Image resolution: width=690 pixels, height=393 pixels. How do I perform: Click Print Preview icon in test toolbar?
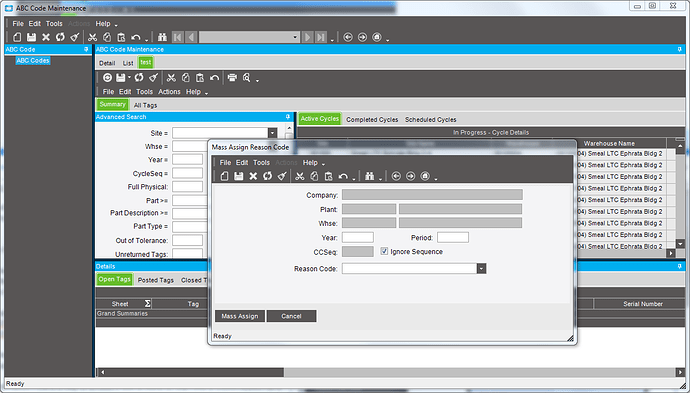point(246,78)
